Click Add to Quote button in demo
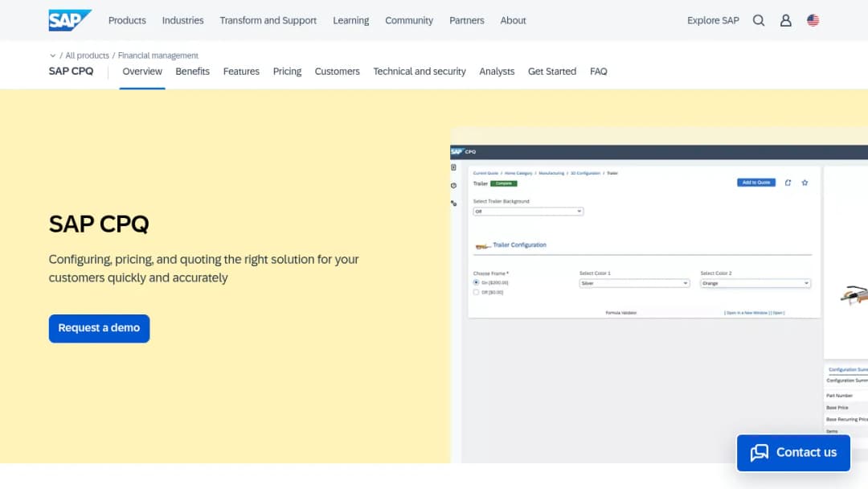 pyautogui.click(x=755, y=183)
